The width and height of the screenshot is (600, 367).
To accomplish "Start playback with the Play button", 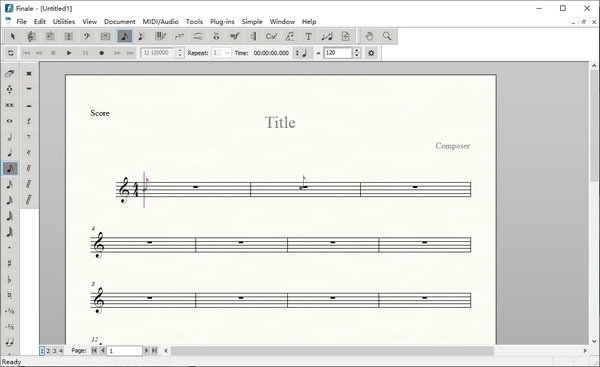I will pyautogui.click(x=69, y=53).
